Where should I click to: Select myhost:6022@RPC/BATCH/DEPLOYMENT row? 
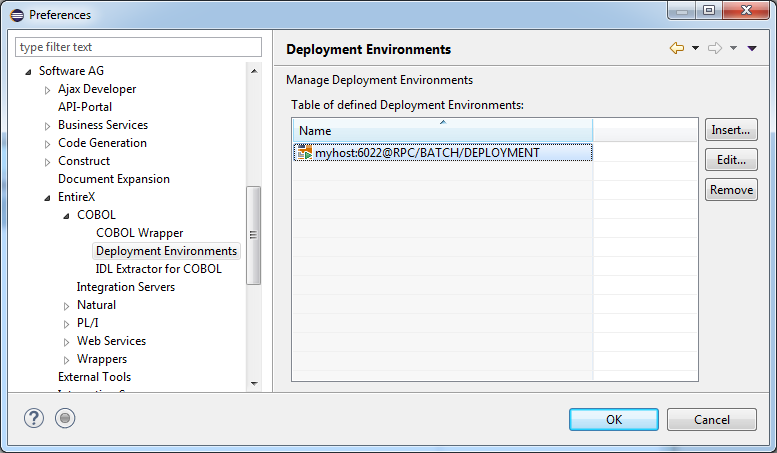tap(443, 153)
